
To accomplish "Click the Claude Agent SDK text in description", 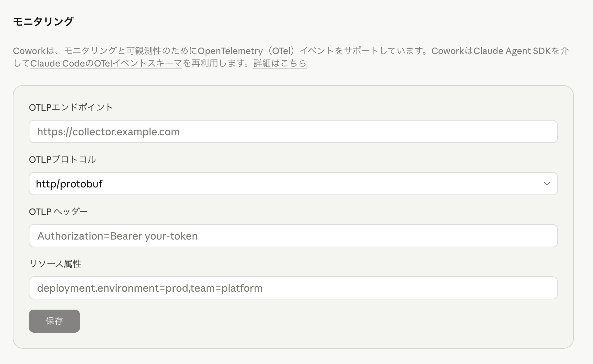I will pyautogui.click(x=512, y=51).
